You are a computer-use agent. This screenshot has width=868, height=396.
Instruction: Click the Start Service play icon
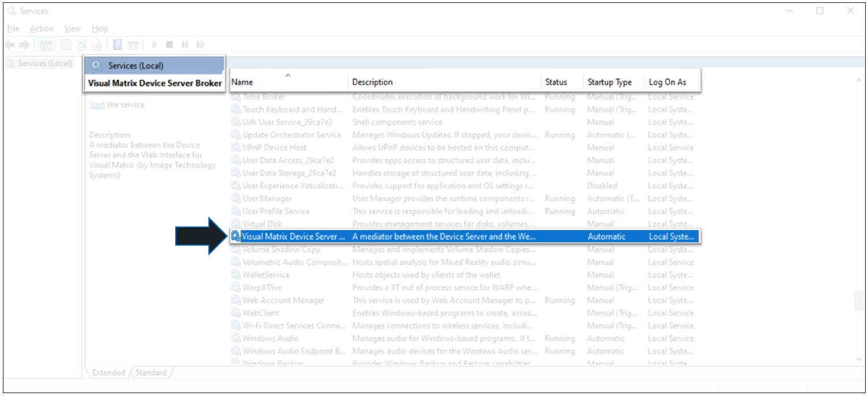(154, 44)
